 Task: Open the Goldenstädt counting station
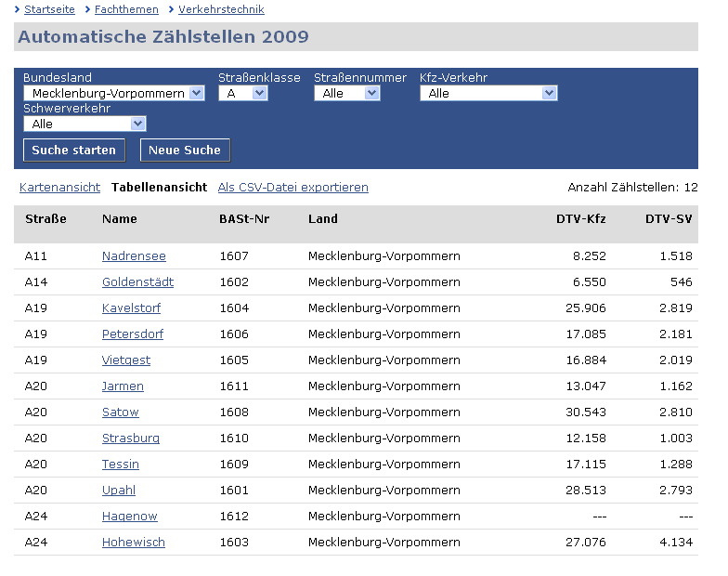[137, 282]
